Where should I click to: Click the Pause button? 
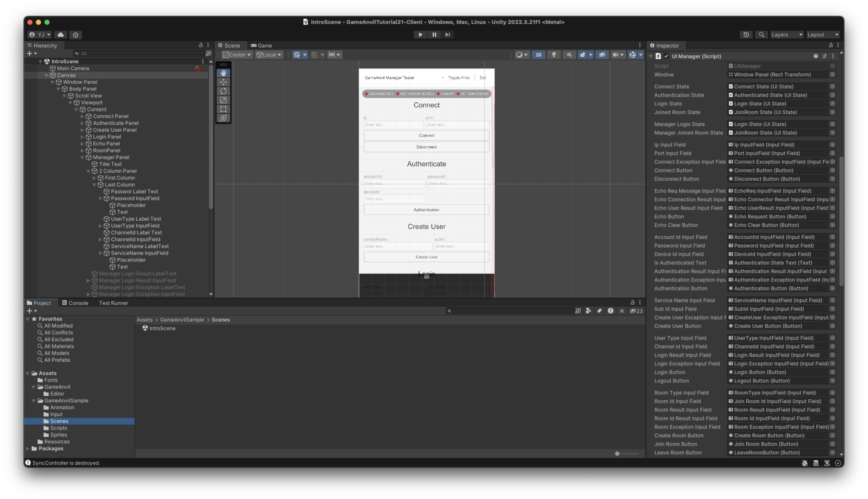coord(434,35)
